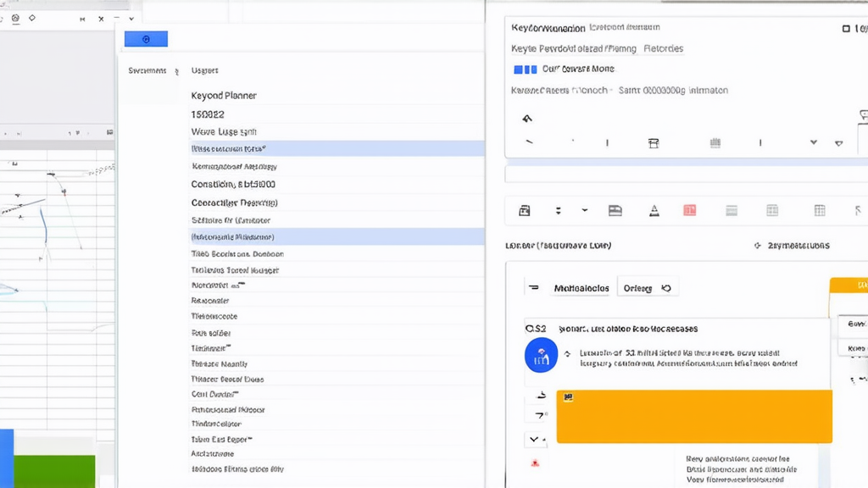Image resolution: width=868 pixels, height=488 pixels.
Task: Click the 'Orieeg' refresh button
Action: [647, 288]
